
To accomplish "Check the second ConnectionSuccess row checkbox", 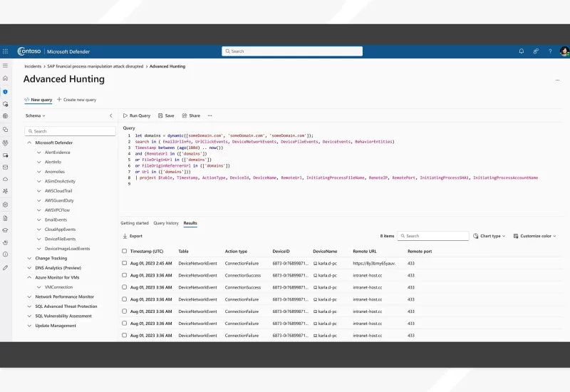I will (x=124, y=287).
